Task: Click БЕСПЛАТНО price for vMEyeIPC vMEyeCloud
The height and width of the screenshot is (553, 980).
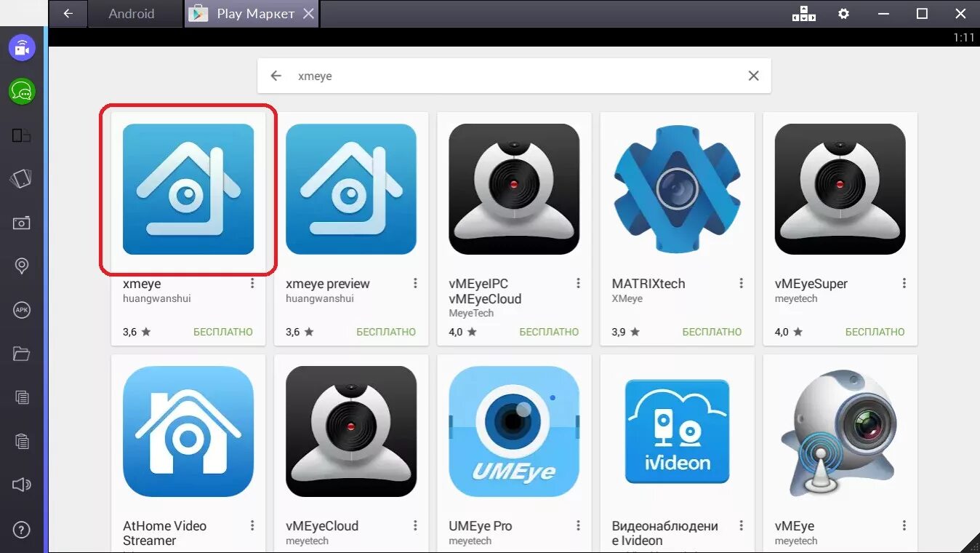Action: [549, 332]
